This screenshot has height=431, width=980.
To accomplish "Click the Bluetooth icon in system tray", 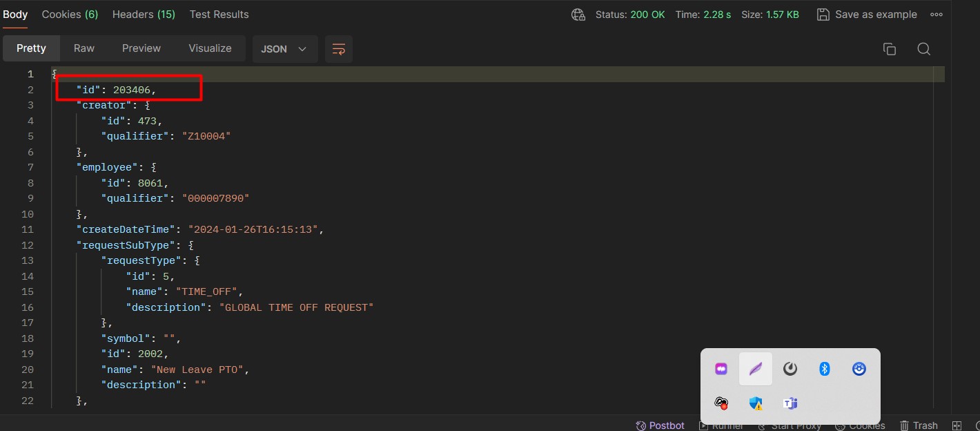I will coord(824,369).
